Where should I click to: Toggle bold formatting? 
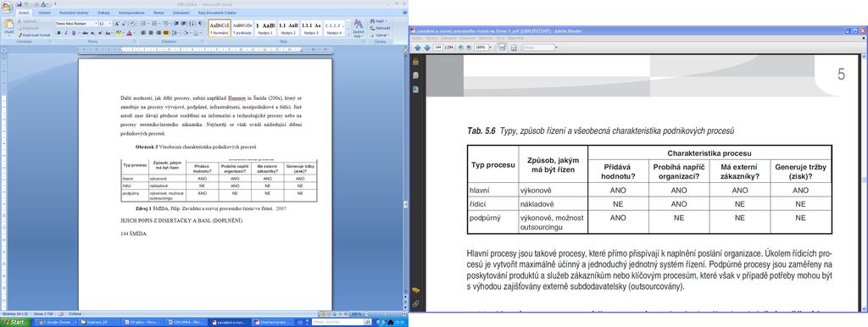58,33
